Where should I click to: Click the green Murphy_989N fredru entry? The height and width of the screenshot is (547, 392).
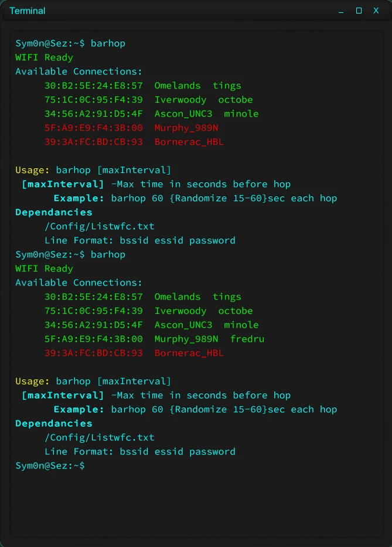(x=154, y=339)
